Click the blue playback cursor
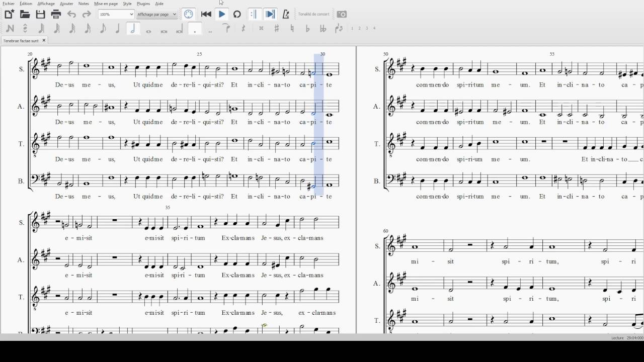This screenshot has width=644, height=362. pos(318,125)
